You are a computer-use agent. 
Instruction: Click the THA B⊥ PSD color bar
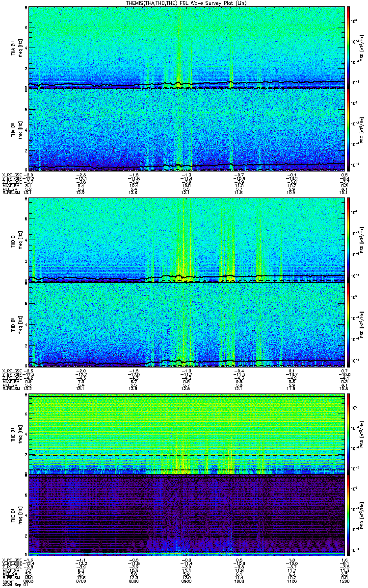[348, 48]
